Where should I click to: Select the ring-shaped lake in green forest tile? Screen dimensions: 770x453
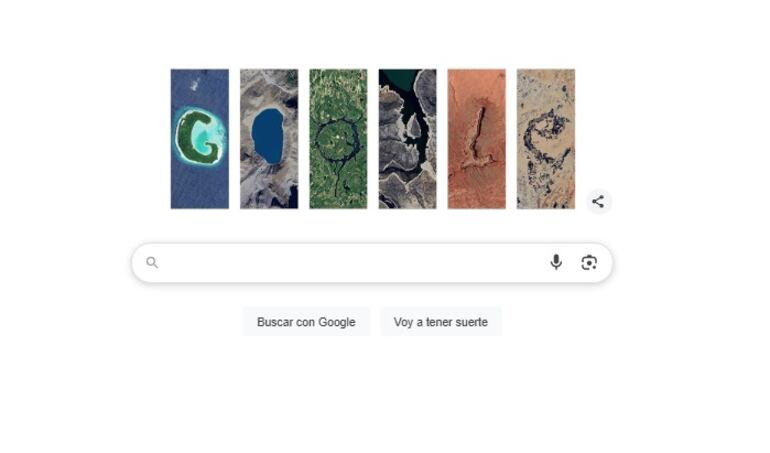pyautogui.click(x=338, y=139)
